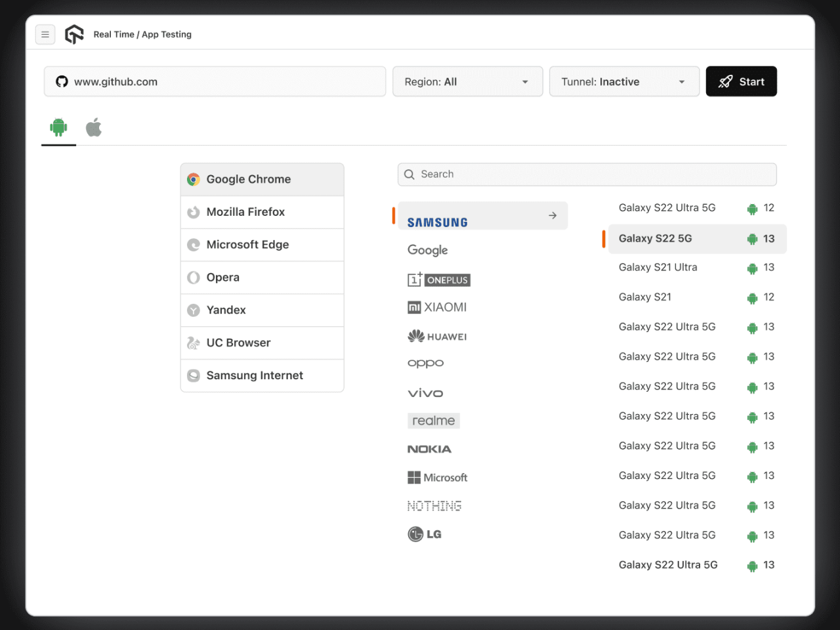Viewport: 840px width, 630px height.
Task: Select Opera browser
Action: [262, 278]
